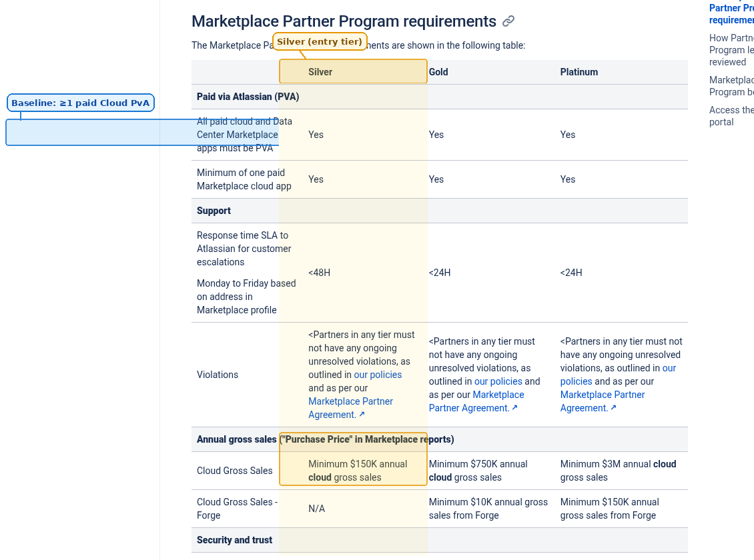Click the Platinum '<24H' response time cell

click(571, 273)
